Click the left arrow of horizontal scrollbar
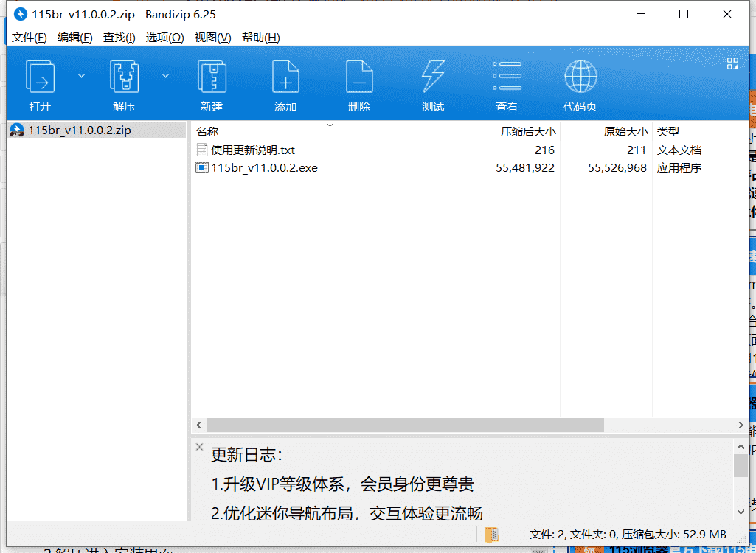Screen dimensions: 756x553 coord(199,425)
